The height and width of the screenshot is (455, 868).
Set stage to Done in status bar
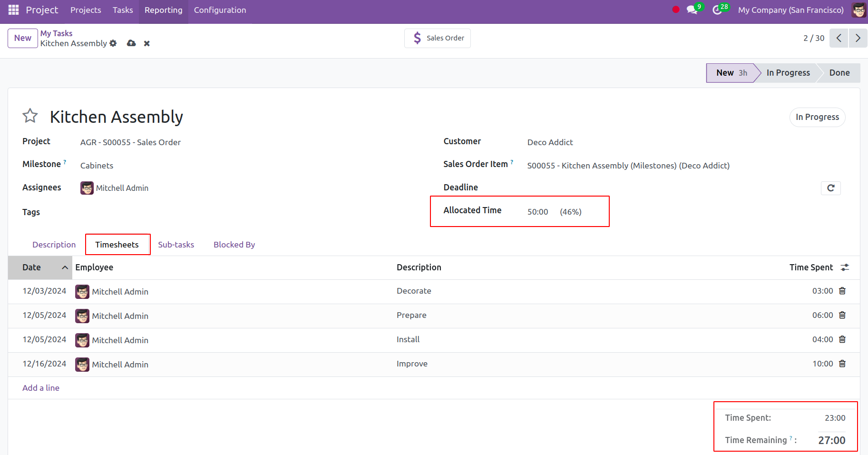pos(839,73)
